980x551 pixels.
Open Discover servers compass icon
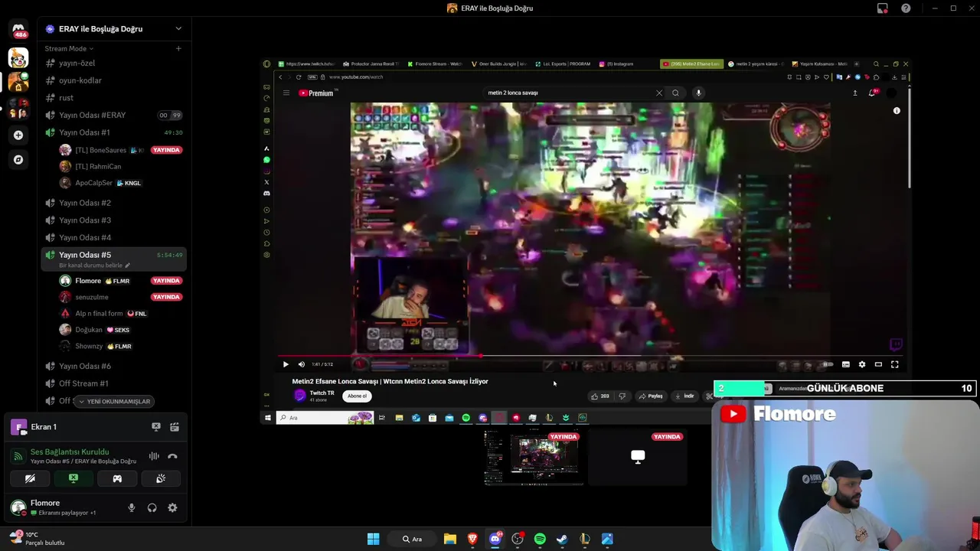click(18, 160)
